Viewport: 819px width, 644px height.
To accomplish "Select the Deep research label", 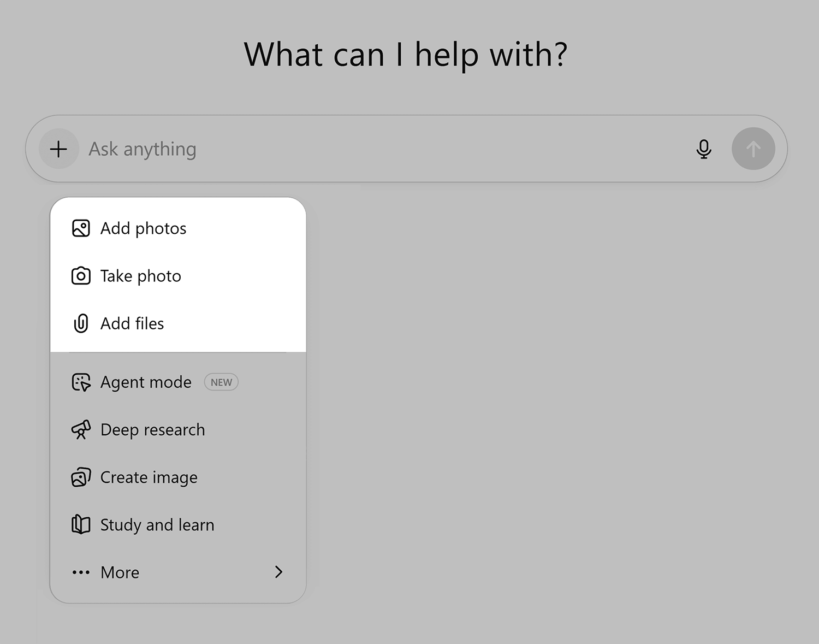I will point(153,430).
